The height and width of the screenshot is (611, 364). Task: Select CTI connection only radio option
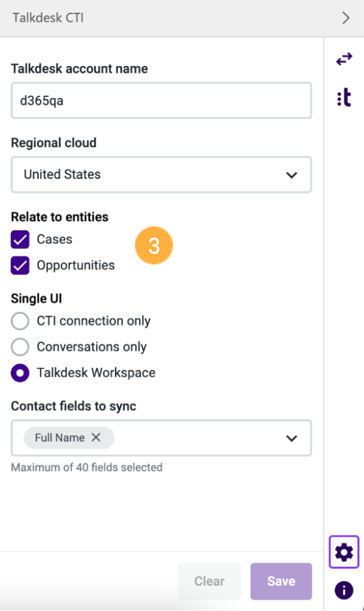click(x=20, y=321)
